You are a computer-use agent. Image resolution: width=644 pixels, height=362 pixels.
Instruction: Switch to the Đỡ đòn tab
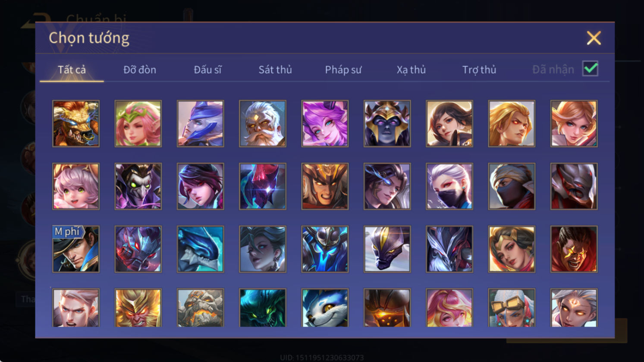(x=140, y=69)
